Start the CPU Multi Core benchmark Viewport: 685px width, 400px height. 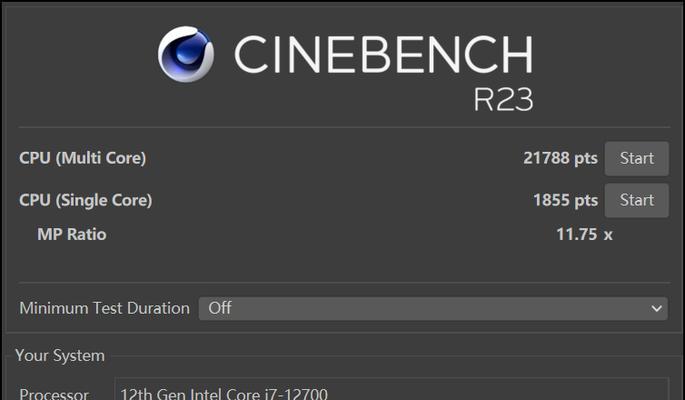(x=637, y=159)
